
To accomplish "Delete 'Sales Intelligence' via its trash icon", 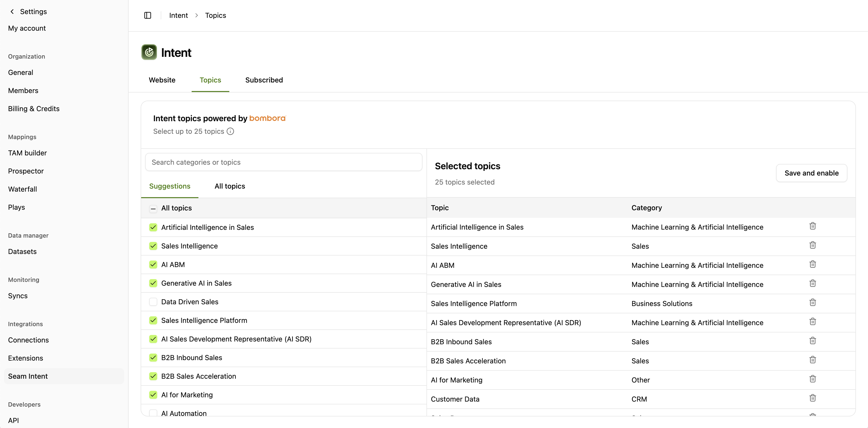I will click(x=812, y=245).
